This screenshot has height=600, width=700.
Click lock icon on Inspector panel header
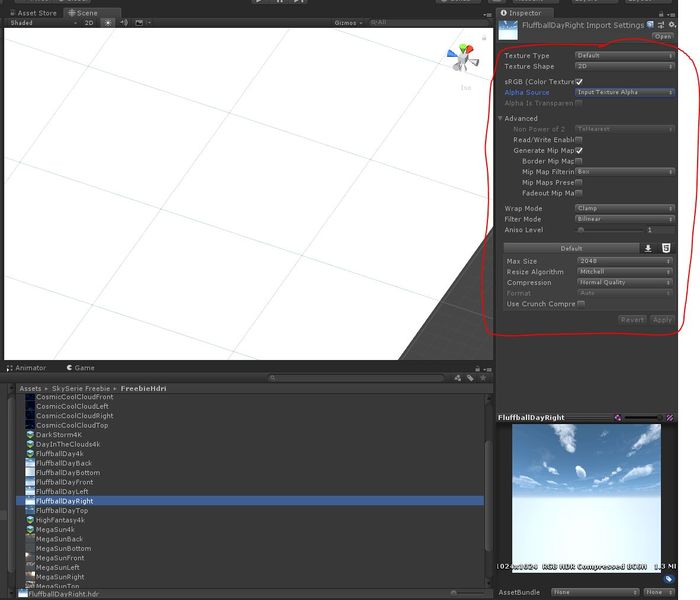pyautogui.click(x=661, y=14)
